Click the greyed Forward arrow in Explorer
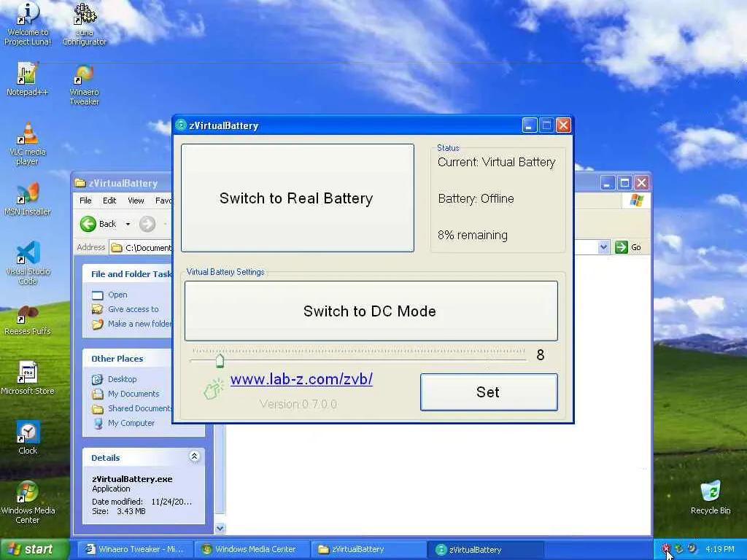747x560 pixels. point(147,224)
